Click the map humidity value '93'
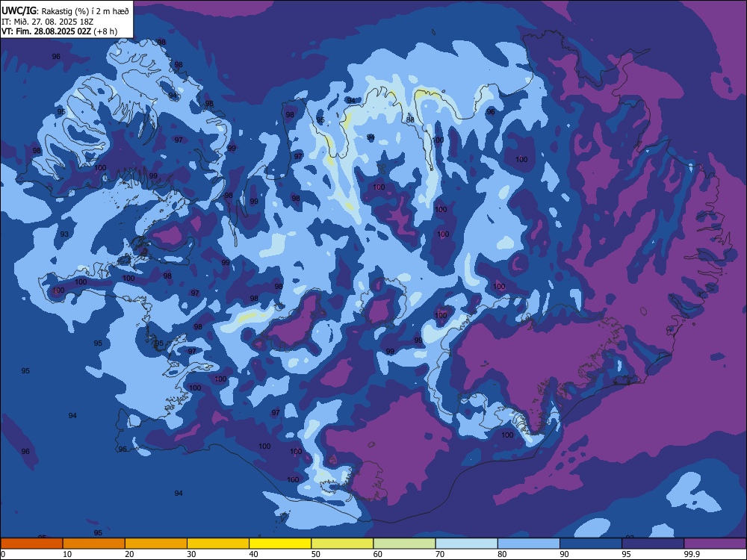 click(x=64, y=234)
